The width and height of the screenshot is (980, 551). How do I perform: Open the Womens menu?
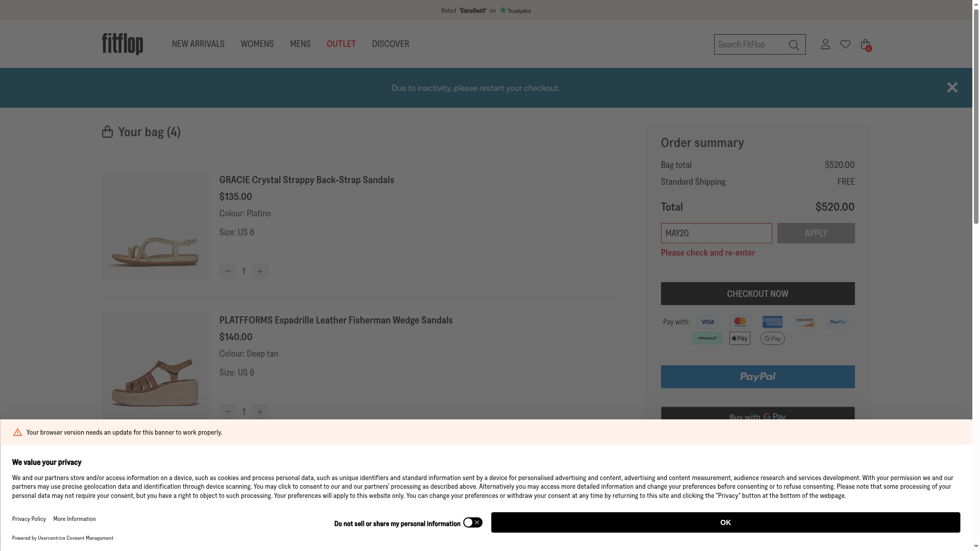tap(257, 44)
